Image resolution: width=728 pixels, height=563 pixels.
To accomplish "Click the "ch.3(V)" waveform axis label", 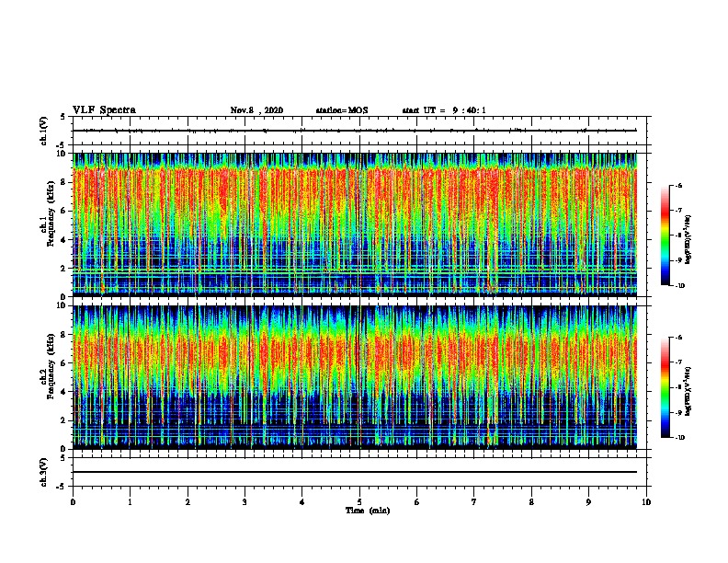I will (x=43, y=472).
